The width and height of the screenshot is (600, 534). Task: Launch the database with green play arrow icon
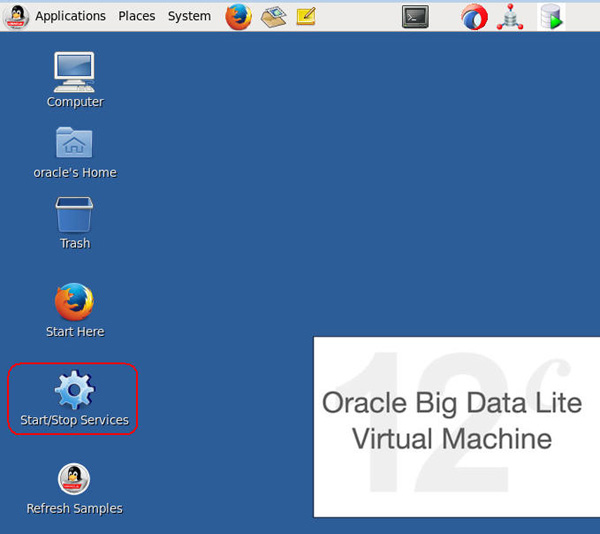pos(551,17)
